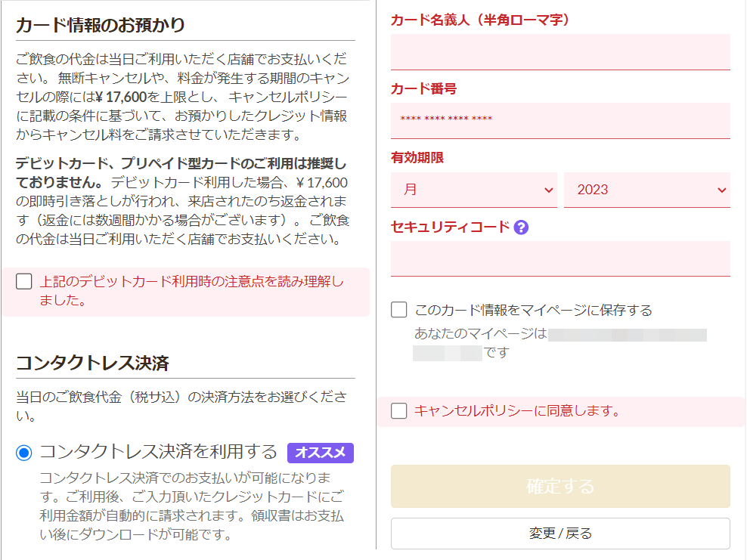Viewport: 747px width, 560px height.
Task: Click the 変更 / 戻る button
Action: (560, 534)
